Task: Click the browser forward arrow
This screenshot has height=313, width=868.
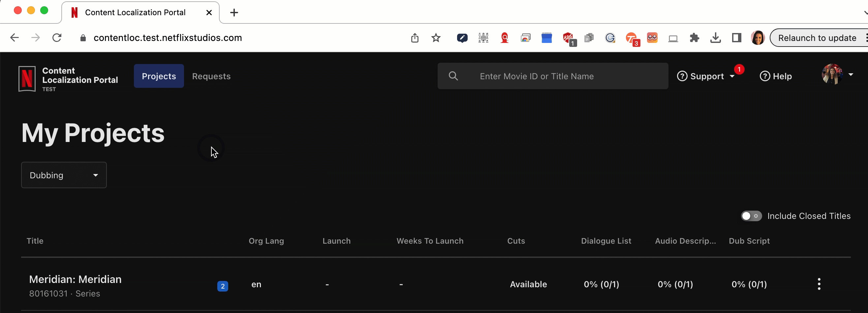Action: 35,38
